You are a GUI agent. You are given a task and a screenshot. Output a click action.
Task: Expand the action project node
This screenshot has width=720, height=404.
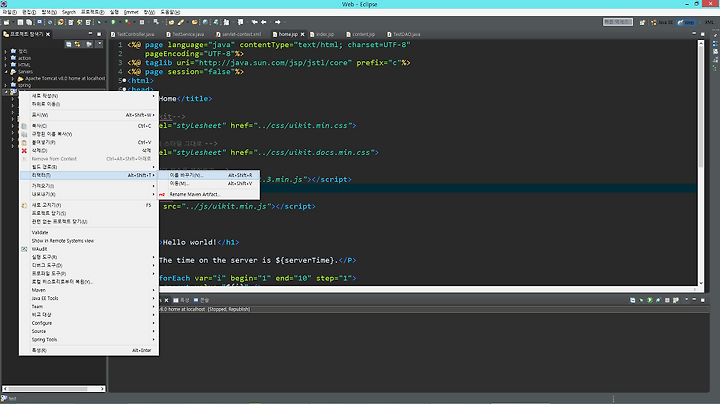6,58
